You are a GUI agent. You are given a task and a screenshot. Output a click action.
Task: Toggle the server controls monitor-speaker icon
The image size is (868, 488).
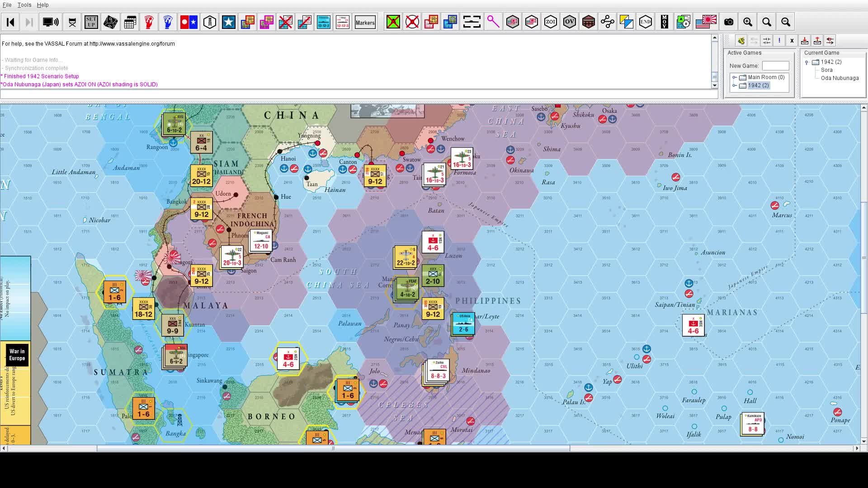click(x=51, y=22)
